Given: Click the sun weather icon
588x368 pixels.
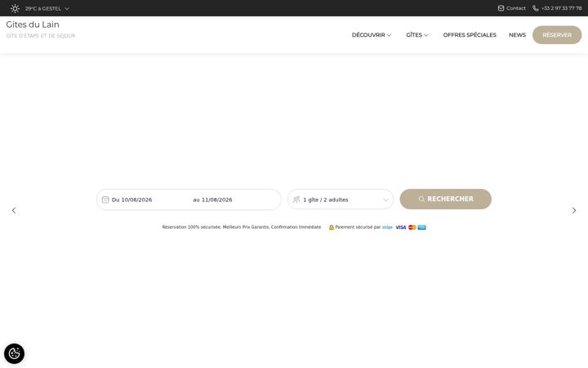Looking at the screenshot, I should pos(15,8).
